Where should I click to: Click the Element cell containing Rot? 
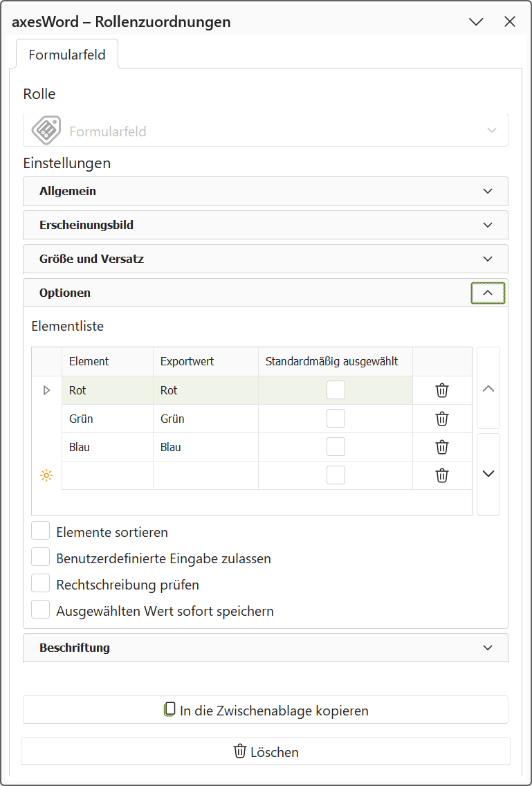[107, 390]
